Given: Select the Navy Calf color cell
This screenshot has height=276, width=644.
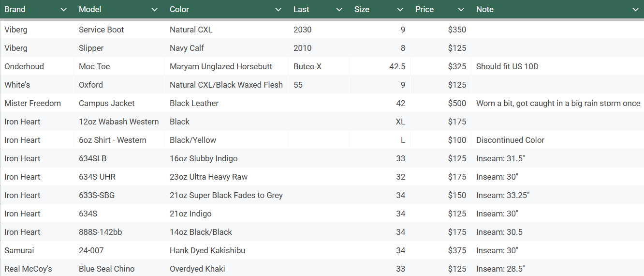Looking at the screenshot, I should 226,48.
